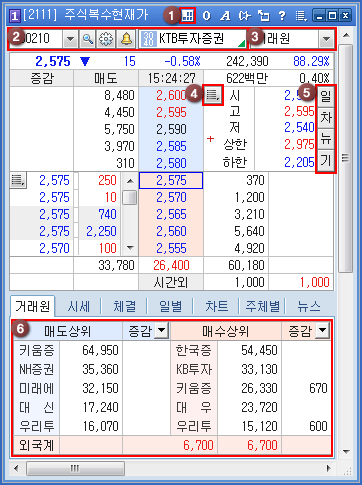Click the italic A font icon
Viewport: 362px width, 485px height.
pyautogui.click(x=225, y=16)
